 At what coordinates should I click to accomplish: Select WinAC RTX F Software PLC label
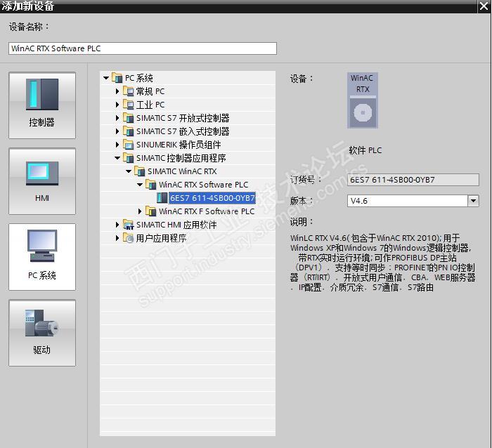pos(207,211)
